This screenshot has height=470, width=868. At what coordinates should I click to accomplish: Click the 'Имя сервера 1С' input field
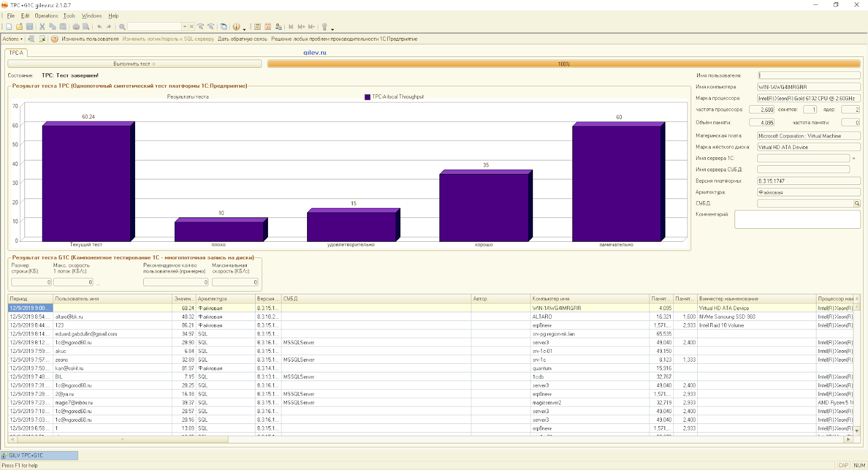(803, 158)
